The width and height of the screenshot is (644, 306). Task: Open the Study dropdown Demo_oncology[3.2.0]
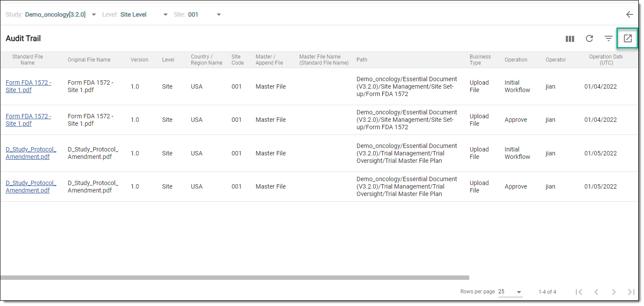tap(61, 14)
